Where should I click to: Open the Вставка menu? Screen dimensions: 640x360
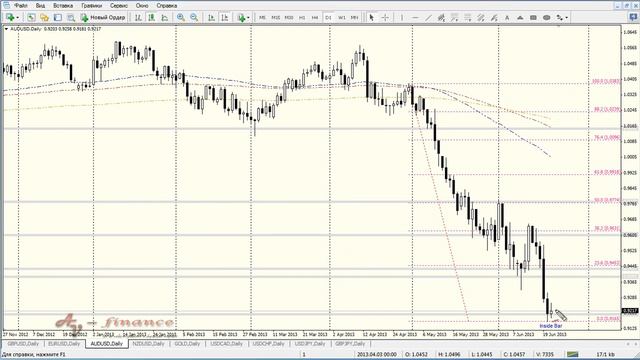click(63, 6)
